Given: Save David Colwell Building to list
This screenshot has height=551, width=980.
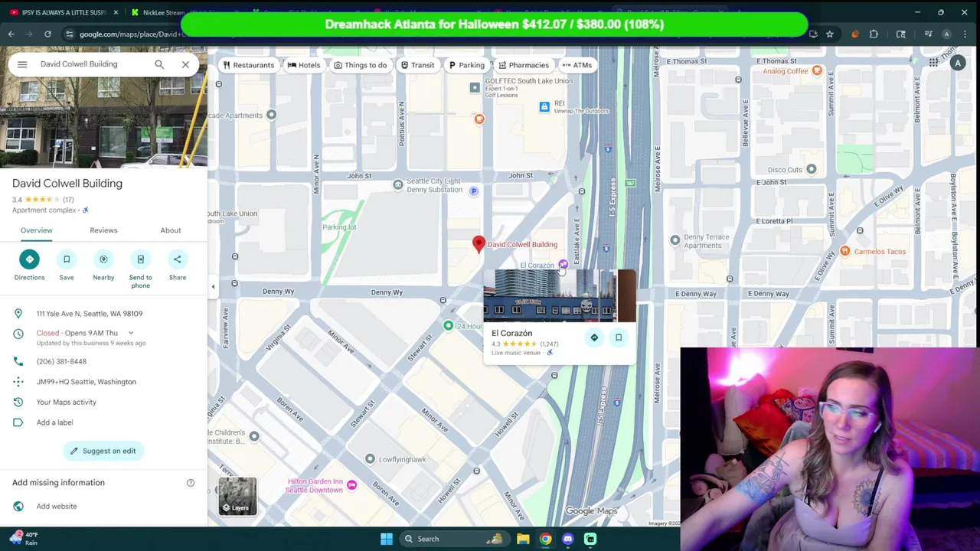Looking at the screenshot, I should pyautogui.click(x=67, y=259).
